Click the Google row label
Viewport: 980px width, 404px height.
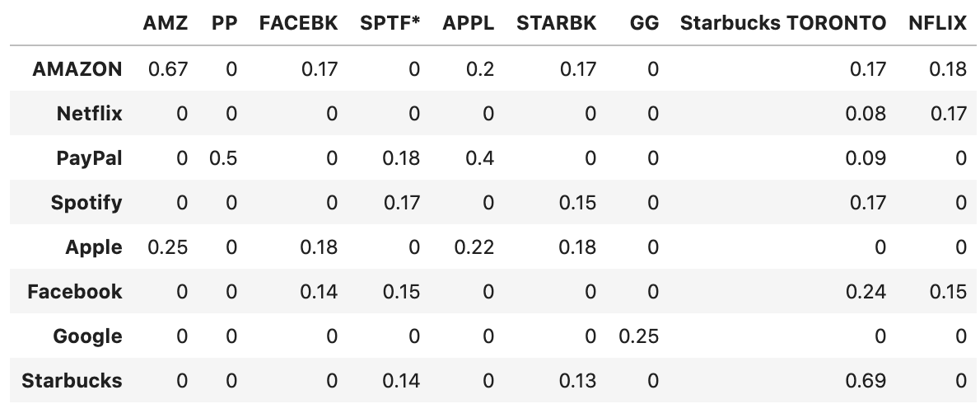coord(87,336)
